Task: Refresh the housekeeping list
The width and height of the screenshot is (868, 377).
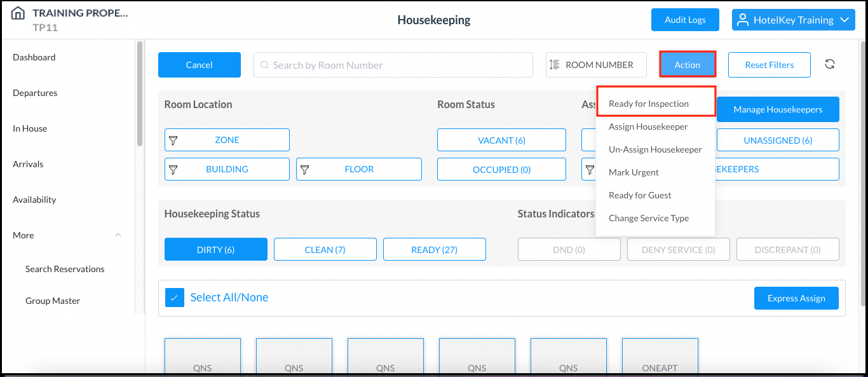Action: 830,64
